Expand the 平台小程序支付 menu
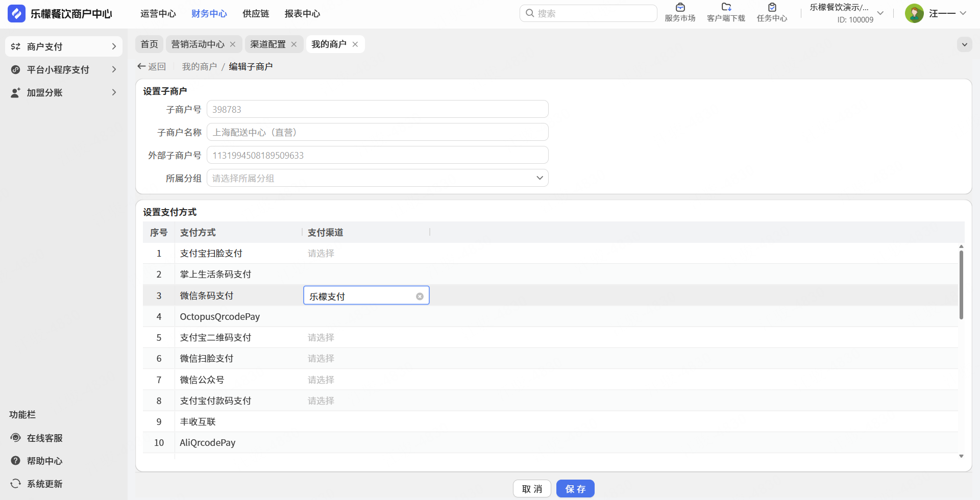 [x=114, y=69]
